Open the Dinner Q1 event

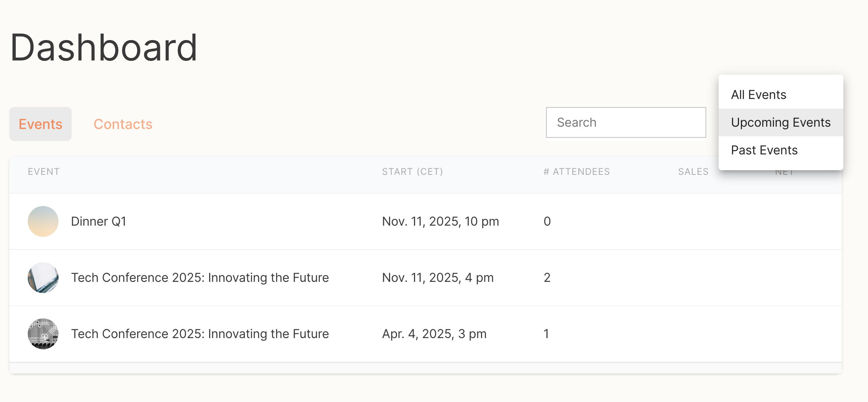click(99, 221)
